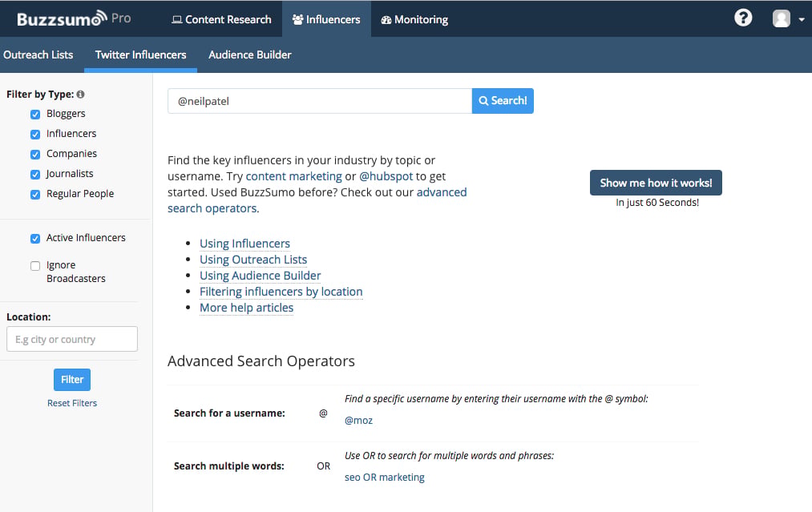812x512 pixels.
Task: Open the Content Research menu
Action: click(222, 19)
